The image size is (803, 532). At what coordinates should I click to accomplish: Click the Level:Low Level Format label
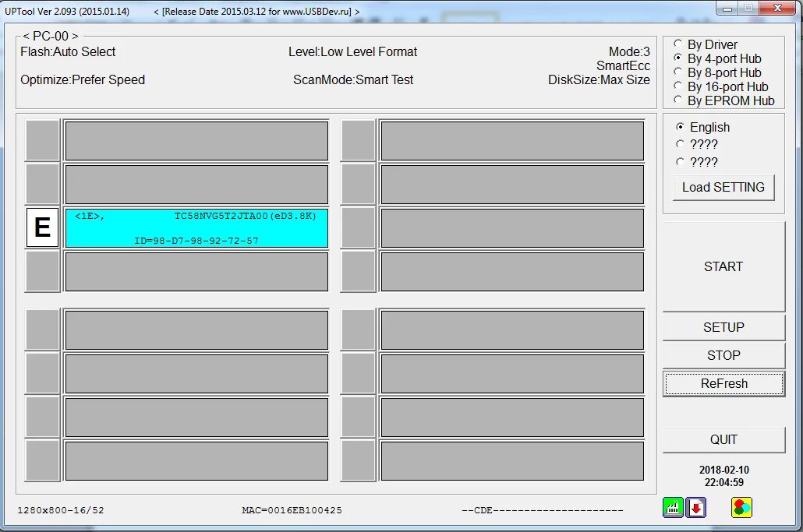[352, 51]
